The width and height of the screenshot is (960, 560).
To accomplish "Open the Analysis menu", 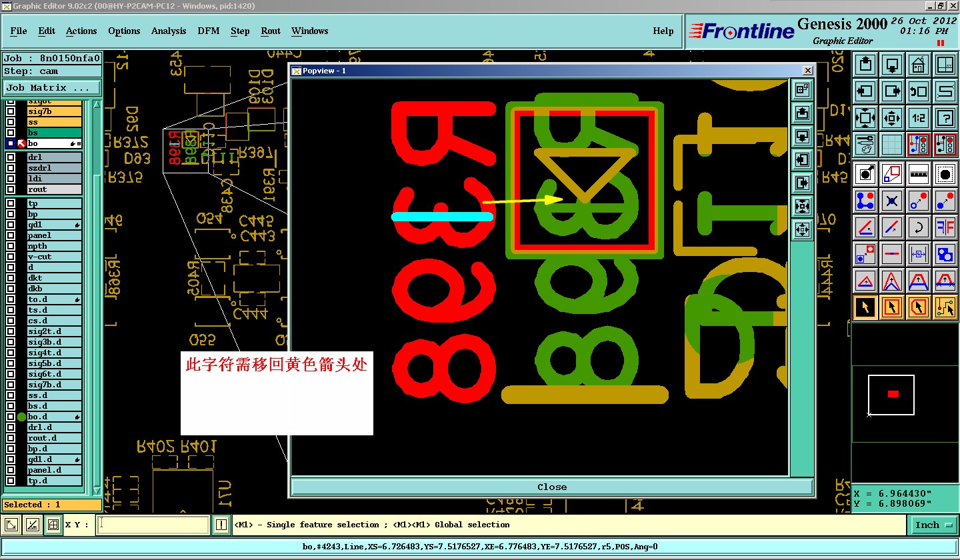I will [169, 31].
